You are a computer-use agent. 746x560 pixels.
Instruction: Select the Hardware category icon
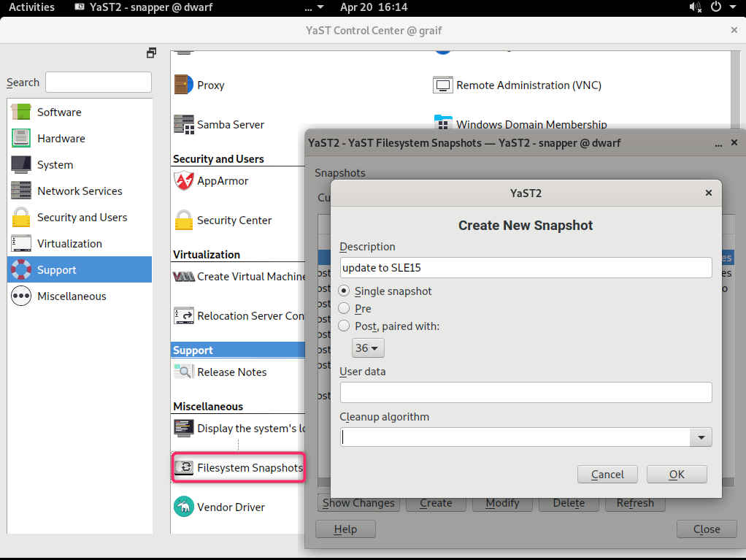coord(21,139)
